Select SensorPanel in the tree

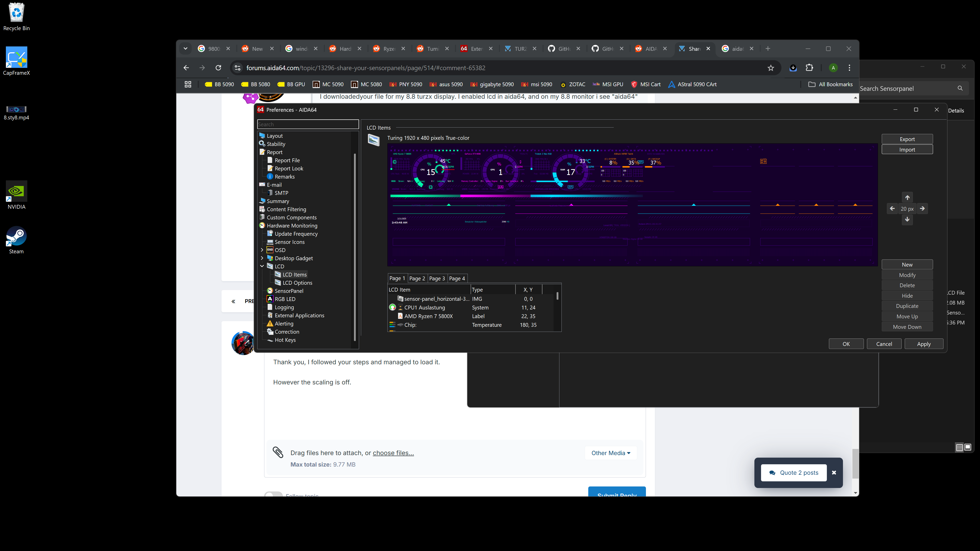click(289, 291)
